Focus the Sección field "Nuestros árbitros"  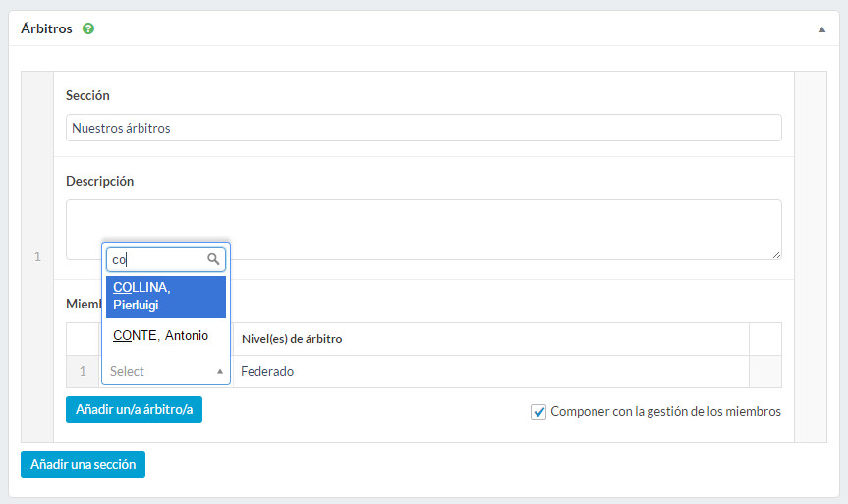point(424,128)
